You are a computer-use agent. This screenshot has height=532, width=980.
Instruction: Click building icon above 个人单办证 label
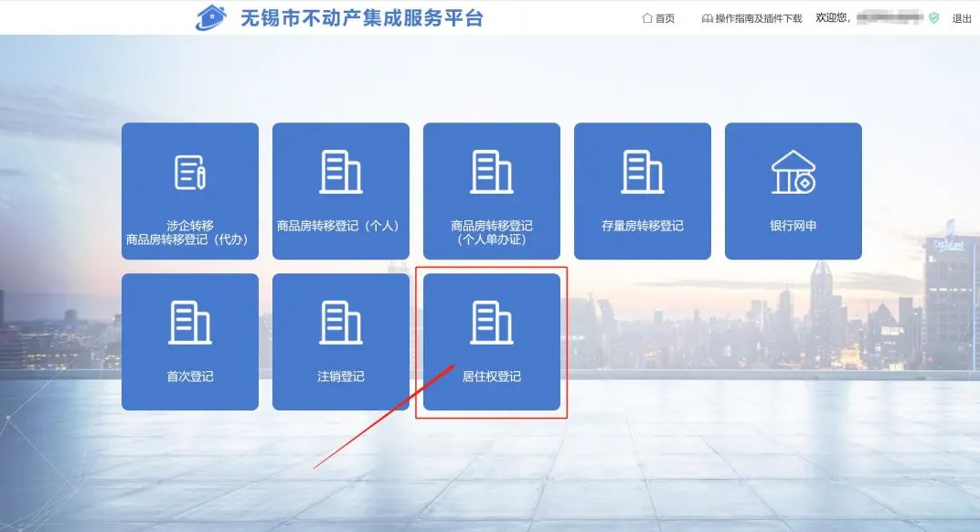pos(492,172)
